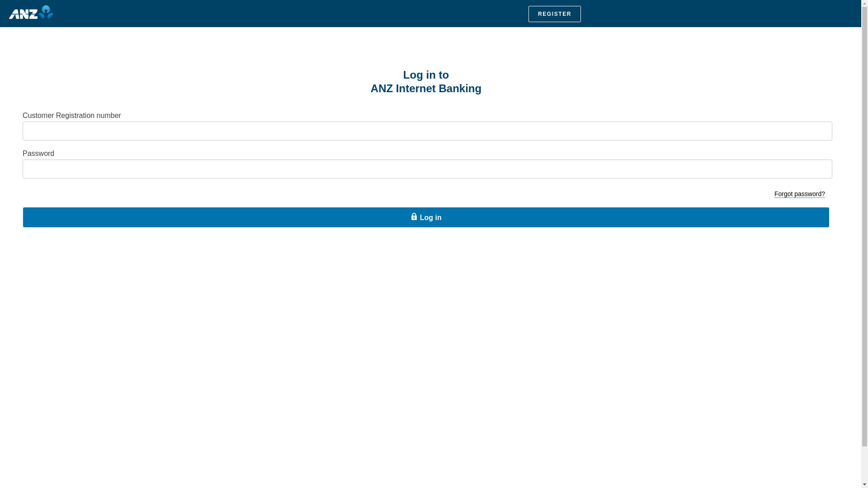Click the scrollbar down arrow
This screenshot has width=868, height=488.
pos(864,484)
